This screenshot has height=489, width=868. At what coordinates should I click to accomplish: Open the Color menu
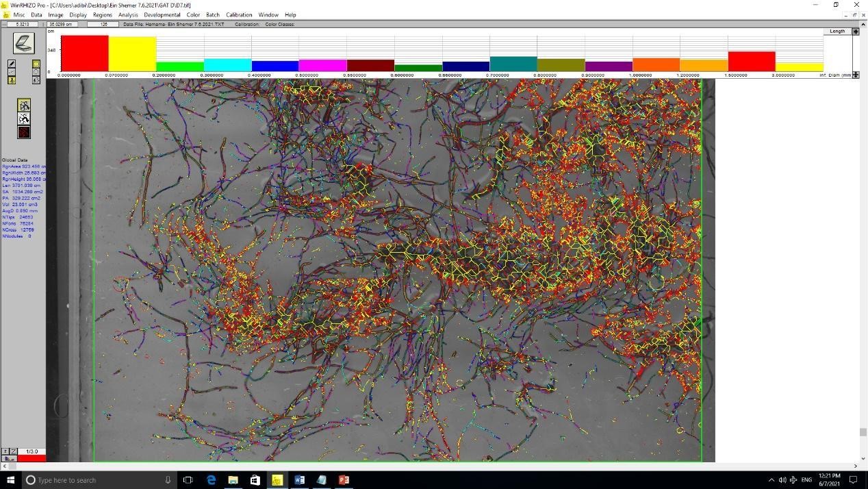pos(194,14)
